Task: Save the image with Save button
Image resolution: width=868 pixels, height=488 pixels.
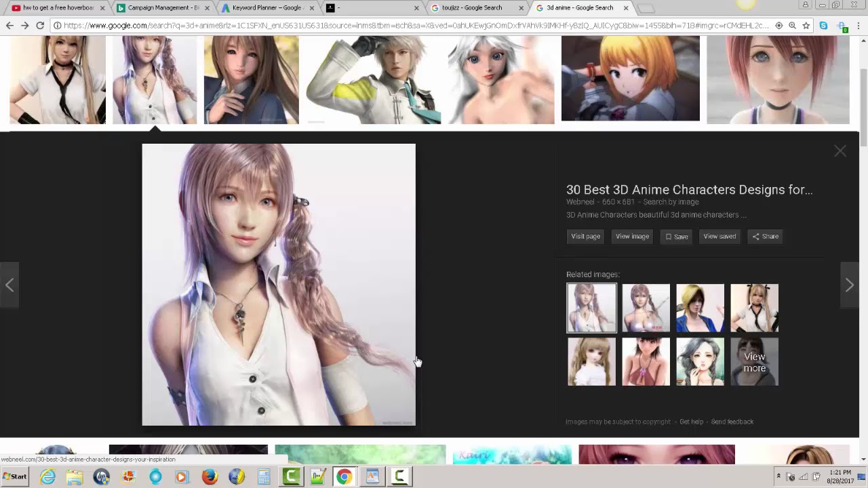Action: (x=677, y=237)
